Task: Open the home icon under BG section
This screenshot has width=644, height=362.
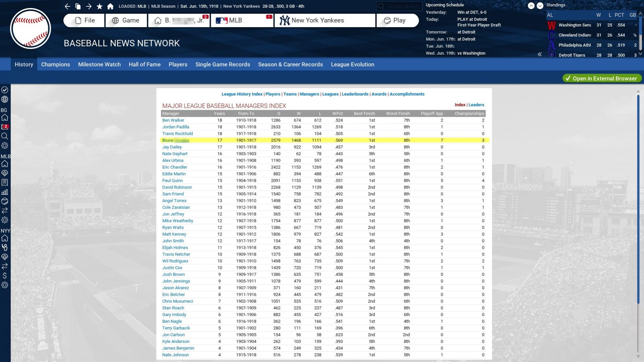Action: 5,117
